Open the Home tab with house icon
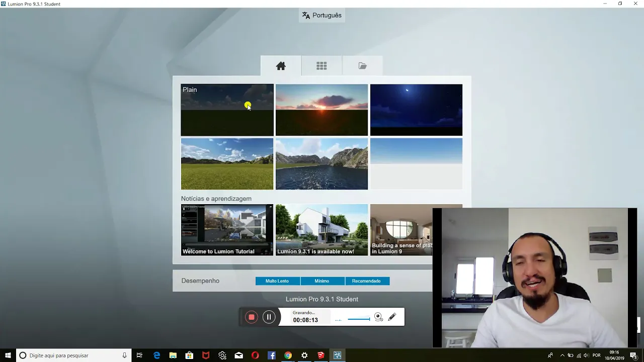This screenshot has width=644, height=362. click(x=281, y=66)
